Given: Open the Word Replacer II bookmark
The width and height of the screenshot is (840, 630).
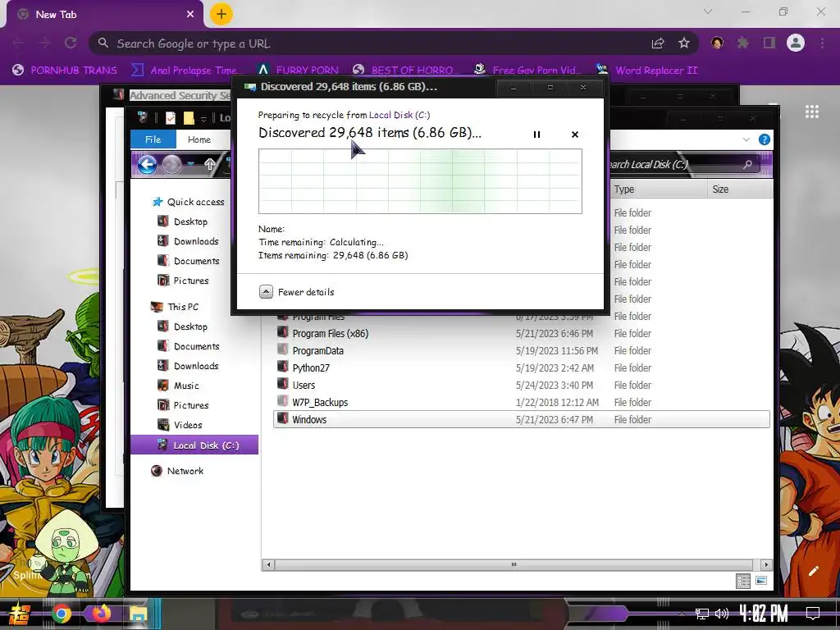Looking at the screenshot, I should pyautogui.click(x=647, y=71).
